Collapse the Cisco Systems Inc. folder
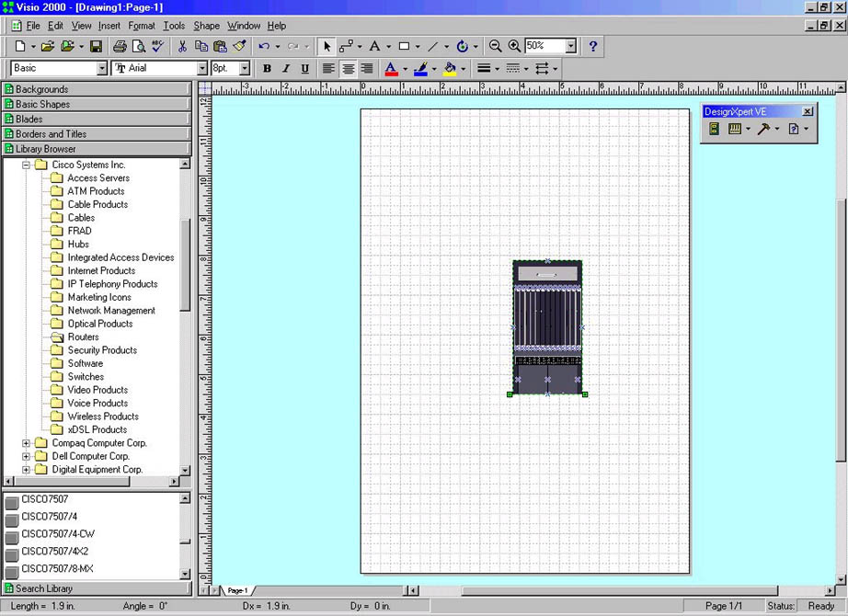The width and height of the screenshot is (848, 616). 28,165
